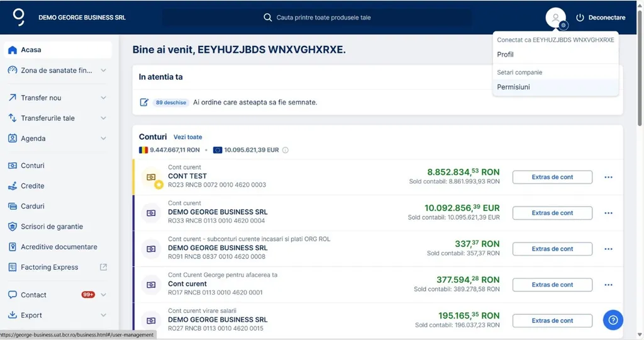The image size is (644, 340).
Task: Click the edit icon beside 89 deschise
Action: 144,102
